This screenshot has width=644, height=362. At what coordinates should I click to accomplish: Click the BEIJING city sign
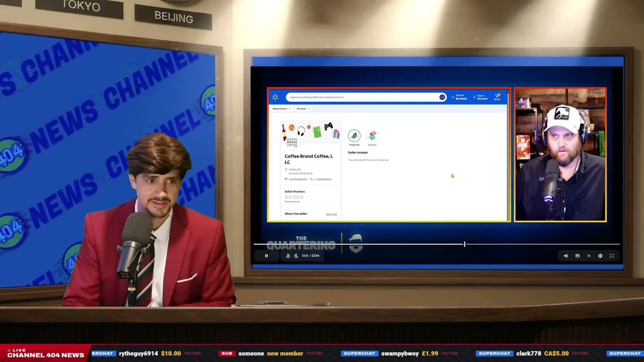pos(174,17)
